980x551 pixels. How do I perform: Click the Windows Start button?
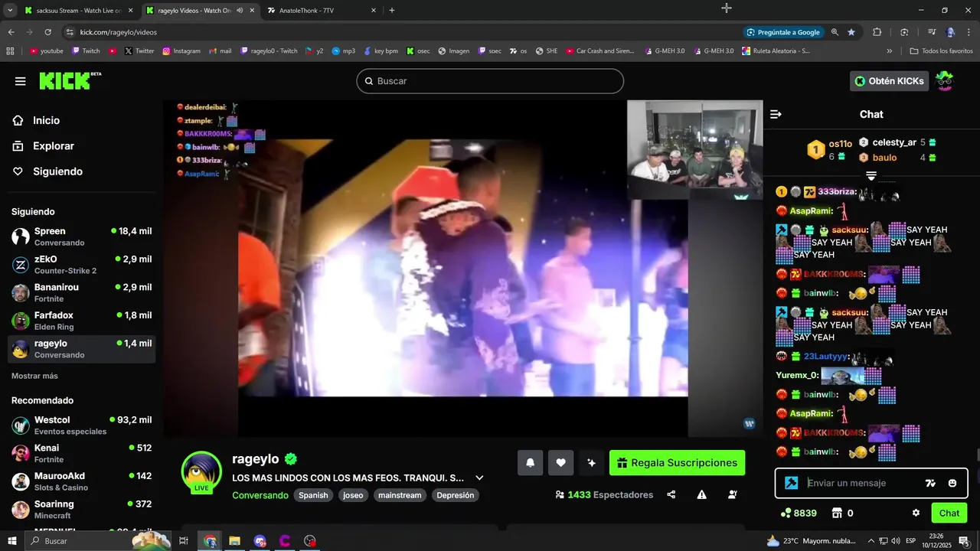pos(11,541)
